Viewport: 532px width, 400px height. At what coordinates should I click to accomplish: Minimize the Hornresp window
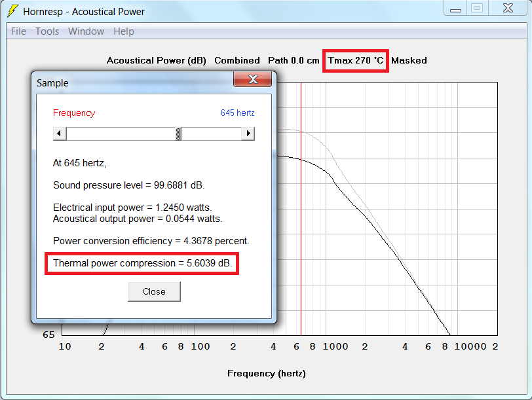pyautogui.click(x=455, y=8)
